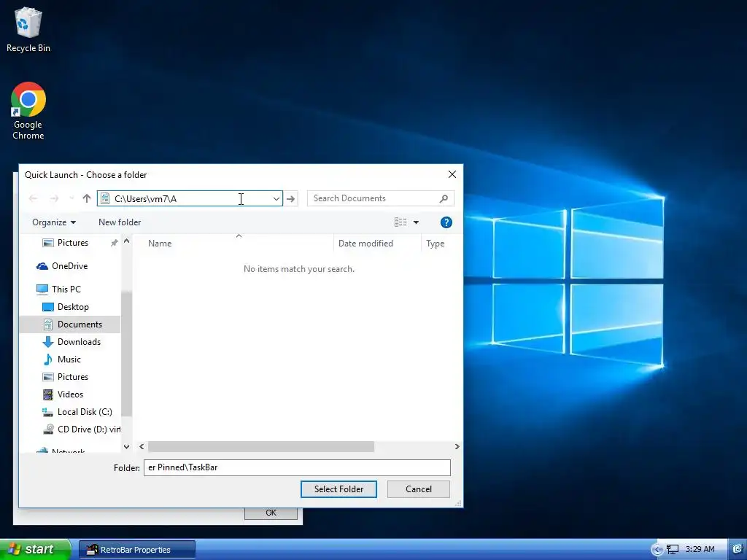Switch to RetroBar Properties taskbar button
The height and width of the screenshot is (560, 747).
(137, 550)
